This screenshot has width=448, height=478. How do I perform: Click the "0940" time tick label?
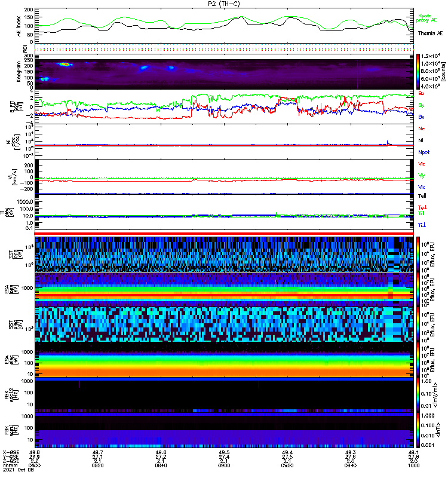pyautogui.click(x=351, y=465)
